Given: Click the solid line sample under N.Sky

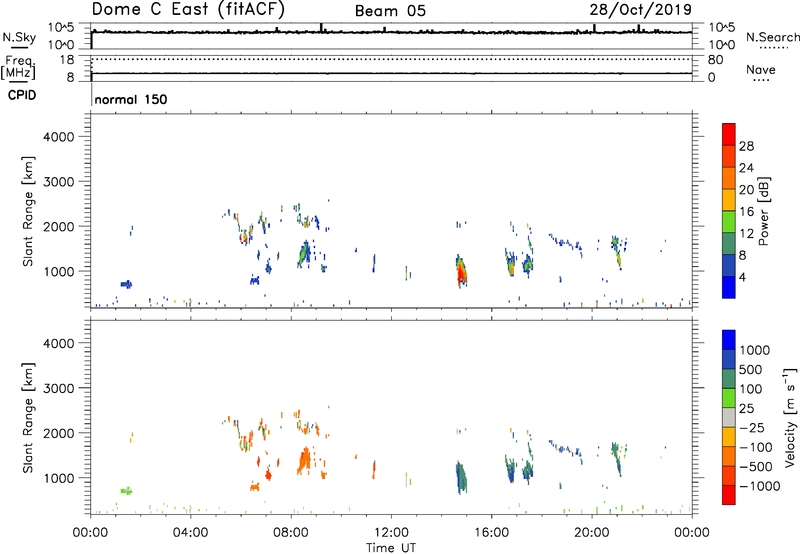Looking at the screenshot, I should coord(19,48).
